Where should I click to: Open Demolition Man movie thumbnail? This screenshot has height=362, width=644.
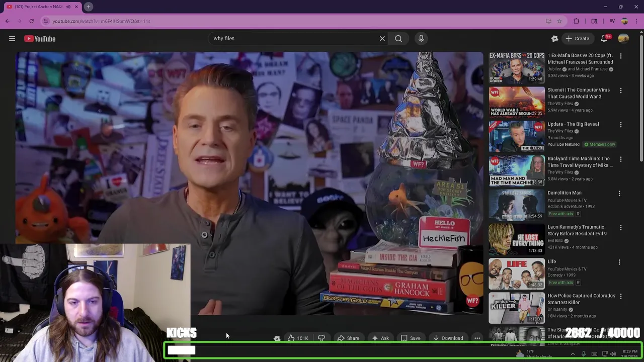tap(517, 205)
